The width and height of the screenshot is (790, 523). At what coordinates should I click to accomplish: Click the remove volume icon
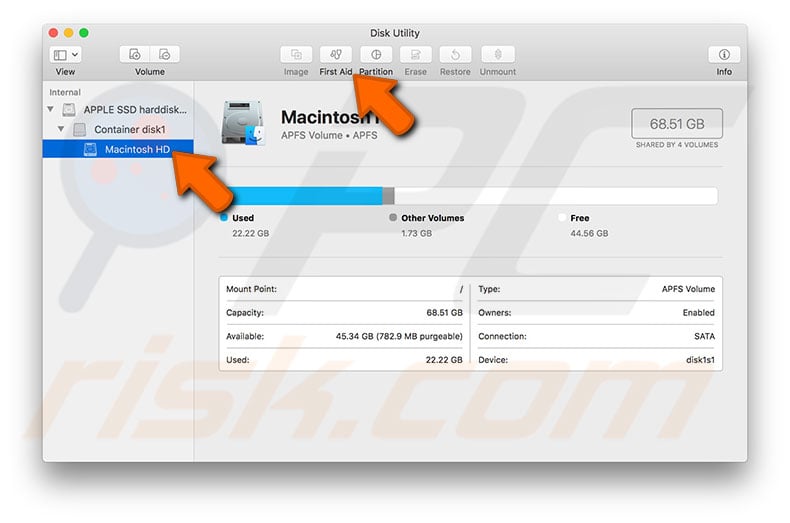point(164,54)
